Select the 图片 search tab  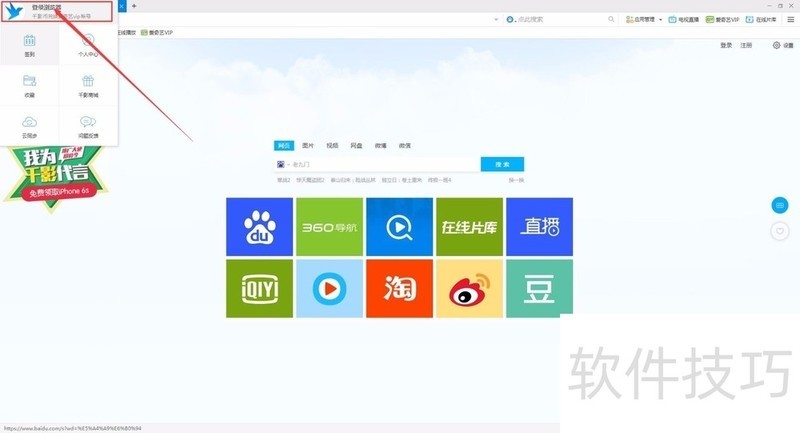tap(308, 145)
